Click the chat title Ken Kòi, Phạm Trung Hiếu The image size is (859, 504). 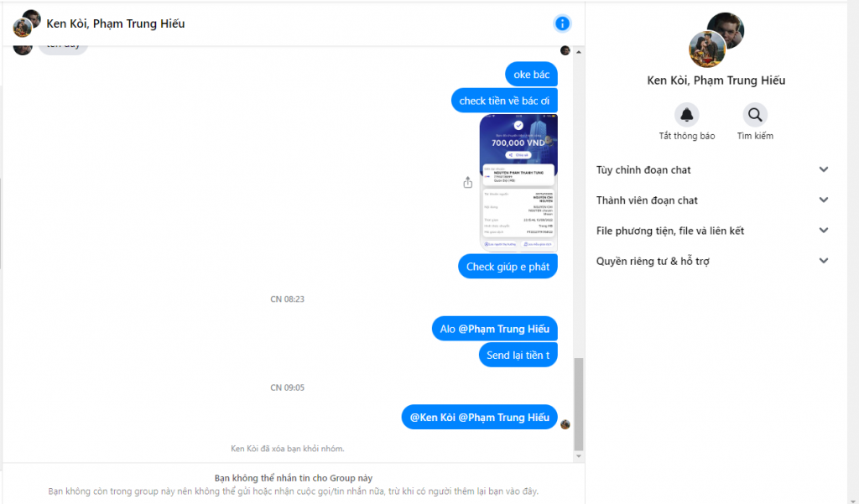pyautogui.click(x=116, y=23)
